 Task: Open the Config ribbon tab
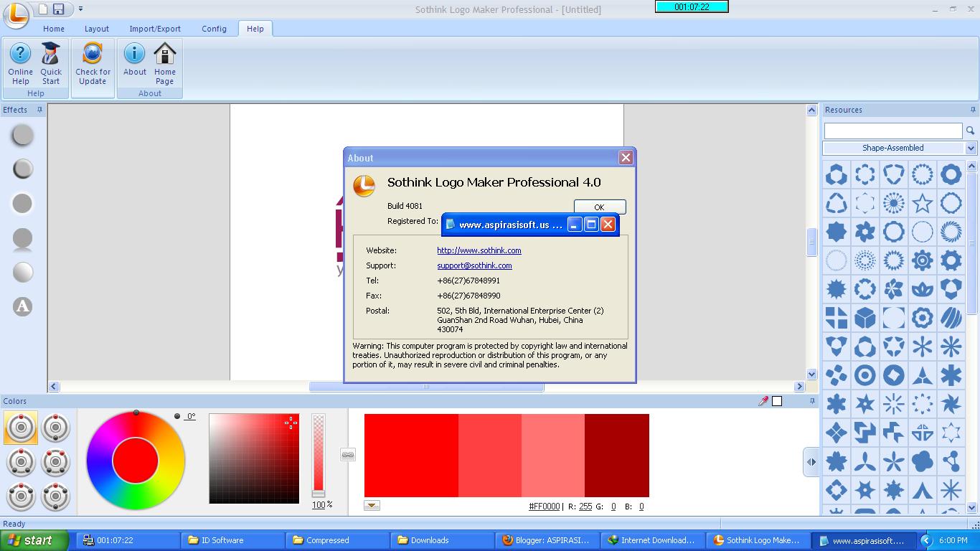click(x=214, y=29)
